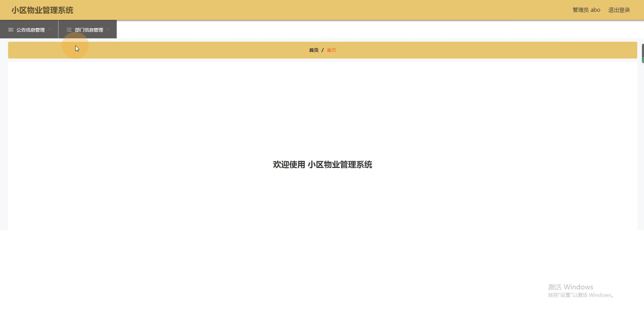This screenshot has height=315, width=644.
Task: Click the 欢迎使用 小区物业管理系统 heading
Action: pos(323,165)
